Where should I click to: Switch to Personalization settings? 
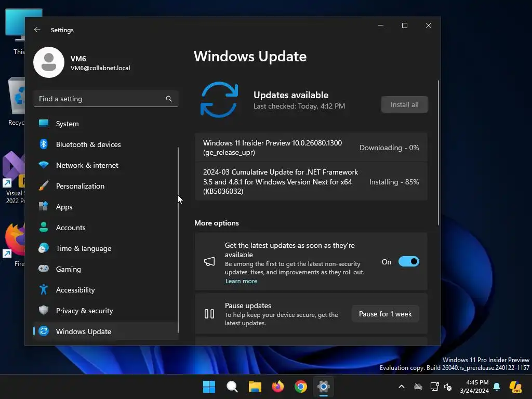pos(106,186)
